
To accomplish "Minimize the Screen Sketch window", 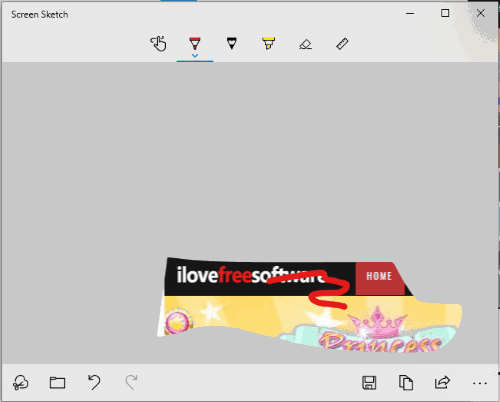I will click(410, 13).
